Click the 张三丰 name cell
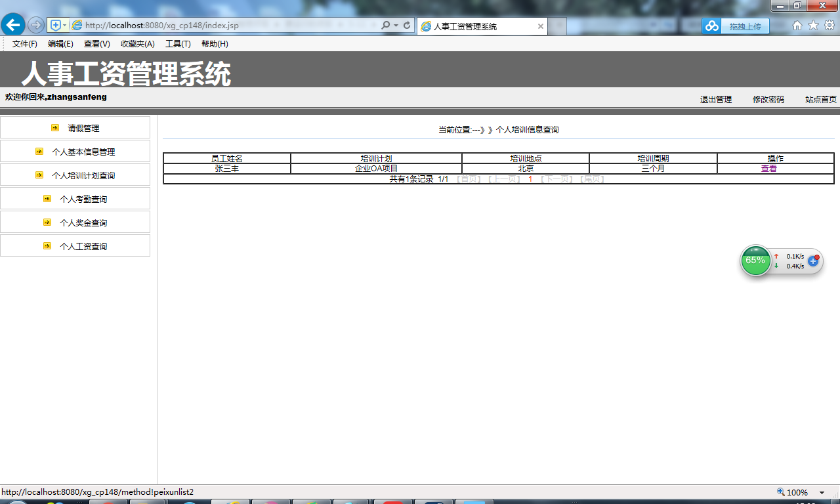This screenshot has width=840, height=504. 227,169
